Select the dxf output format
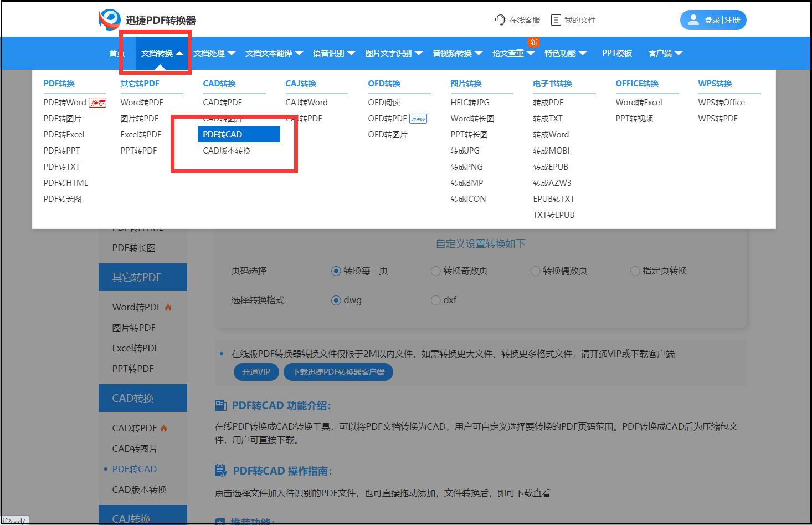The image size is (812, 525). tap(435, 300)
